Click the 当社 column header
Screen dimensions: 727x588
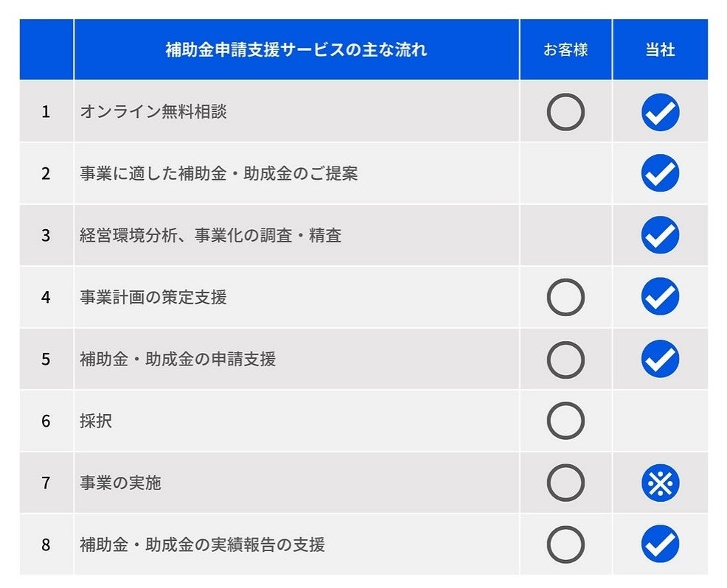point(660,50)
